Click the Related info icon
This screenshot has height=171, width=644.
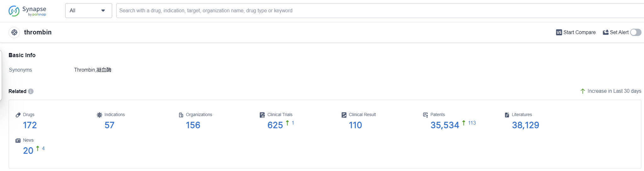31,91
